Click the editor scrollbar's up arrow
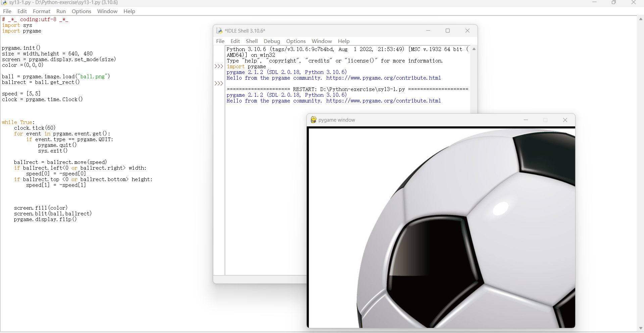Image resolution: width=644 pixels, height=333 pixels. click(641, 19)
